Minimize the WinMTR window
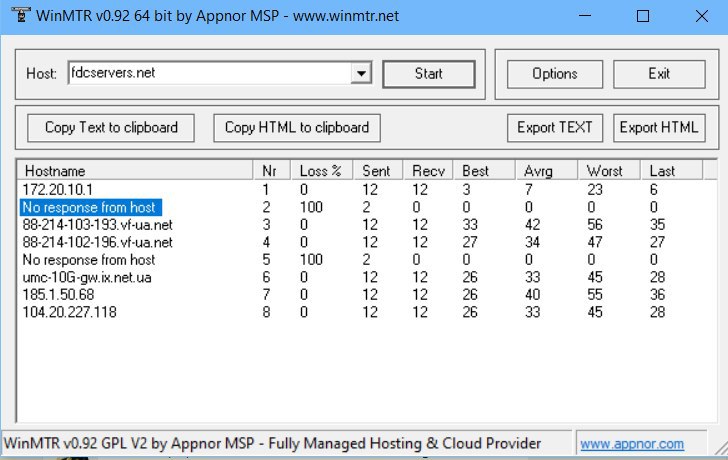The image size is (728, 460). click(585, 16)
